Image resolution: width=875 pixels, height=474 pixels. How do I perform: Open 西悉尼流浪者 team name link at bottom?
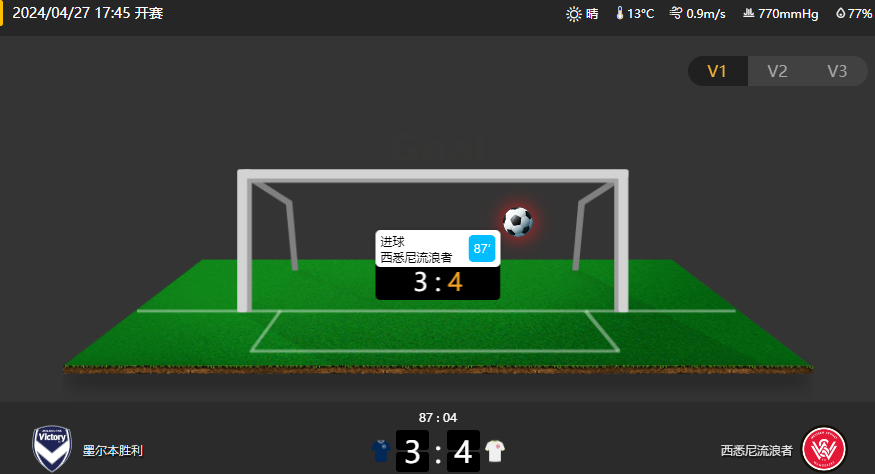coord(756,451)
